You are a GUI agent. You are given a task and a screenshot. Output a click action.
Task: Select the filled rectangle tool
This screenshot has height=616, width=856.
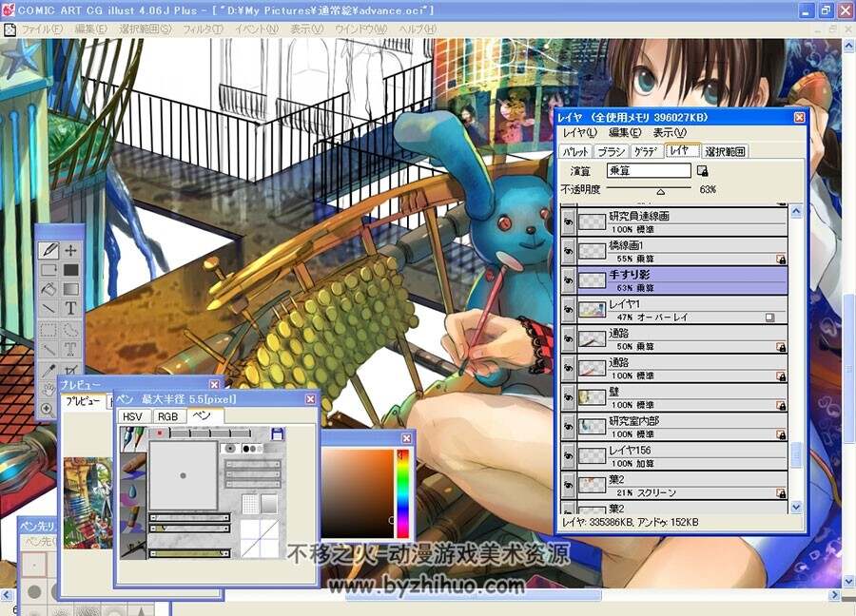tap(71, 270)
